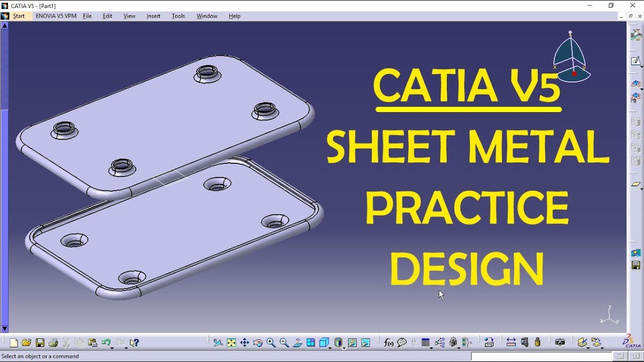Open the ENOVIA V5 VPM menu

point(56,16)
